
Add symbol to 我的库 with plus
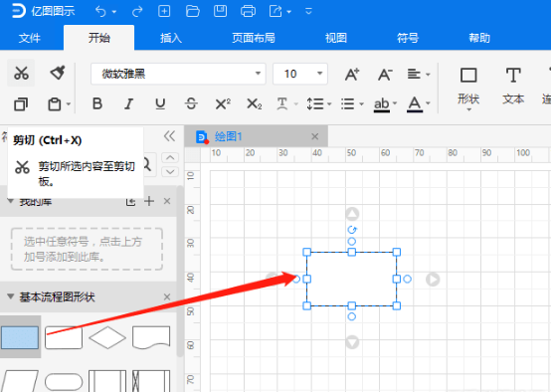(x=149, y=201)
